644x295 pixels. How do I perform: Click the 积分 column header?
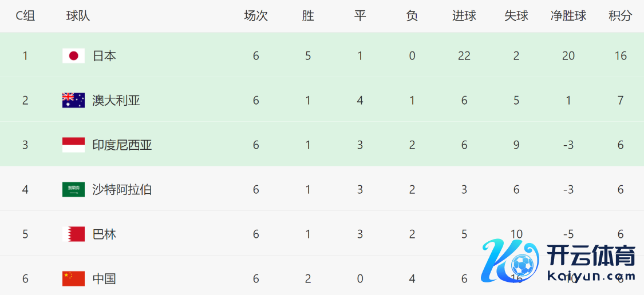pyautogui.click(x=620, y=16)
